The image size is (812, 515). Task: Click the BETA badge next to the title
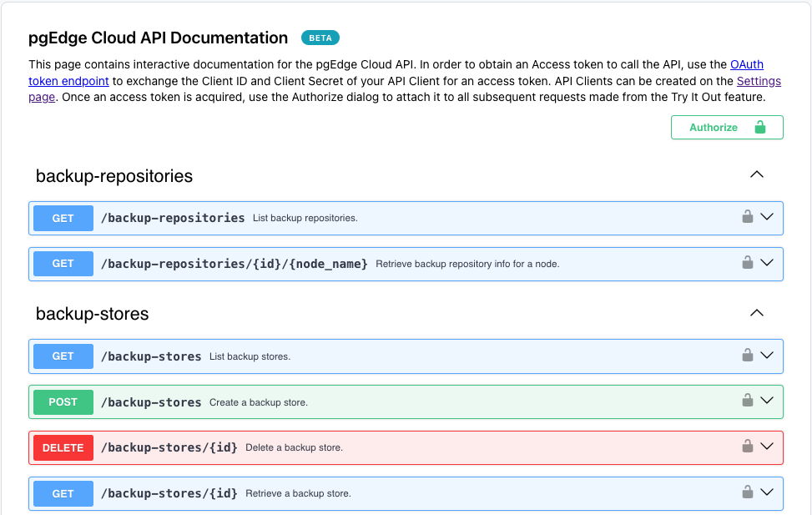pos(320,37)
